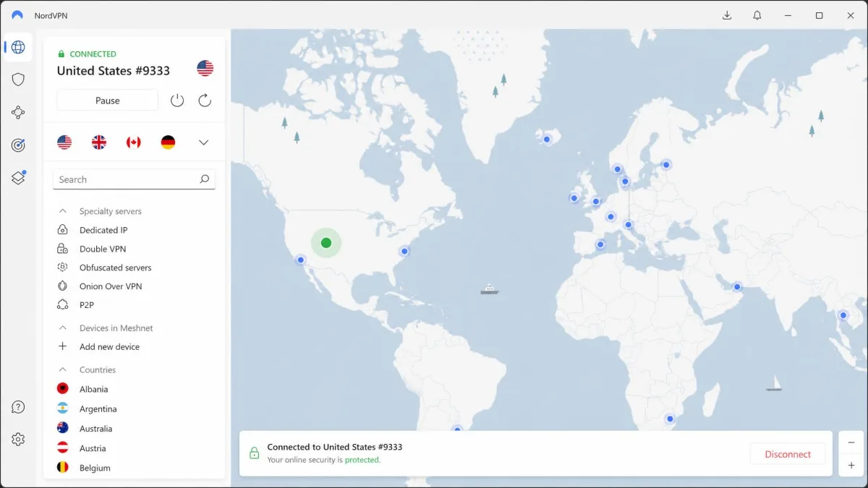Click the Ireland server dot on map
This screenshot has width=868, height=488.
pos(574,198)
